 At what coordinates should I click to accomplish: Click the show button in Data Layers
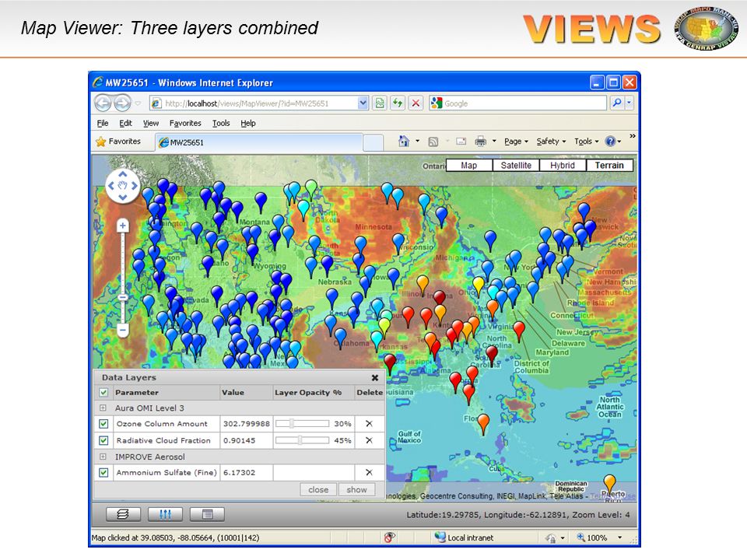356,489
